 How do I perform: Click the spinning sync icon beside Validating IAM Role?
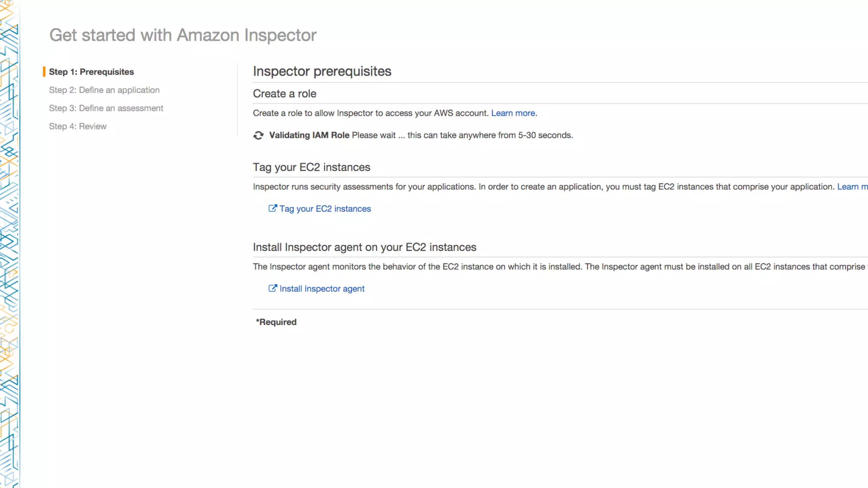pos(258,135)
